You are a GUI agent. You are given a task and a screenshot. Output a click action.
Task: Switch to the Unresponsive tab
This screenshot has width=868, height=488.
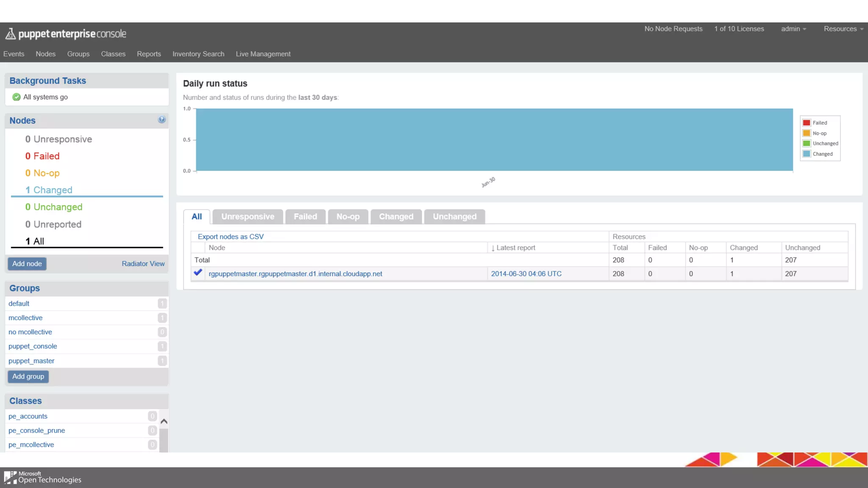tap(248, 216)
